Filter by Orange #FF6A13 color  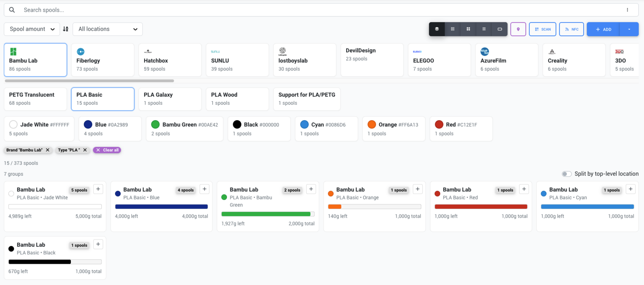(394, 129)
